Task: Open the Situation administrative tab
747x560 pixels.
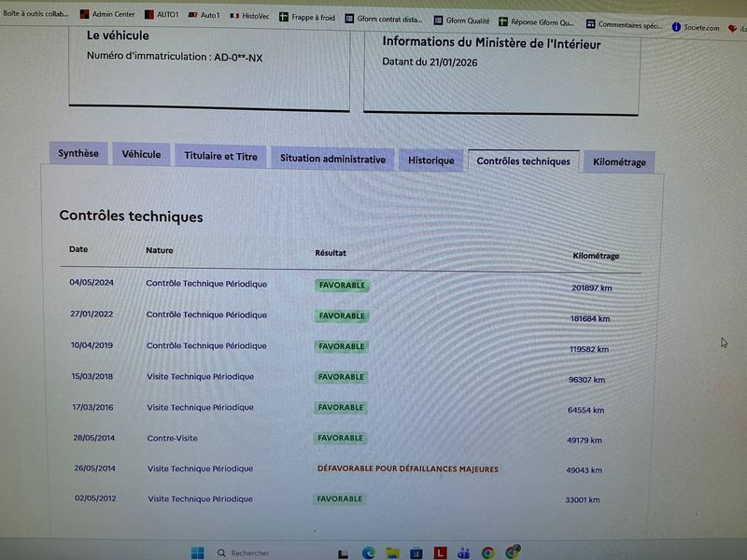Action: click(x=332, y=159)
